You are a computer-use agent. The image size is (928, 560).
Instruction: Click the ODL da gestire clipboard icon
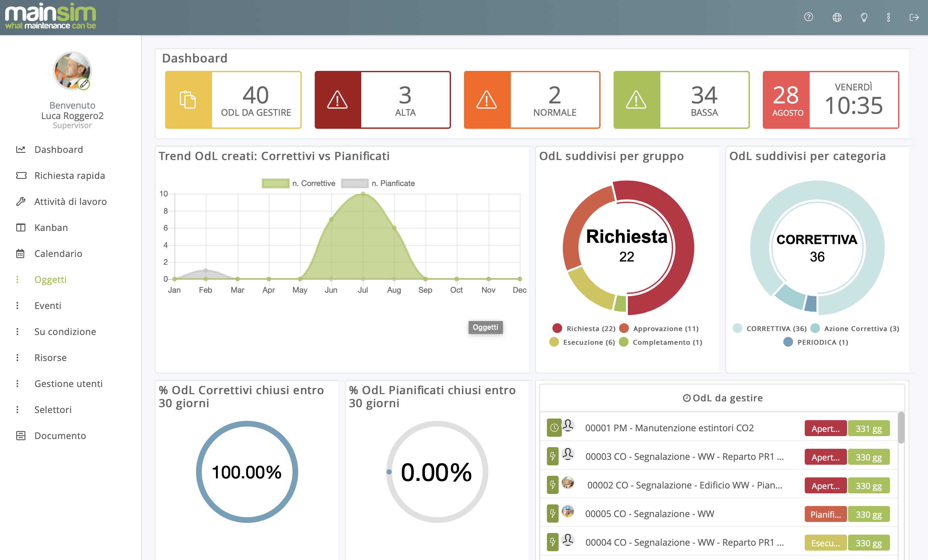tap(188, 100)
